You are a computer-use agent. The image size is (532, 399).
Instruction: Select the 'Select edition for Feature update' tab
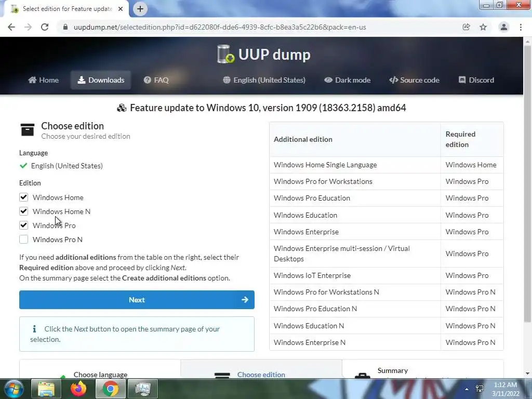point(67,9)
